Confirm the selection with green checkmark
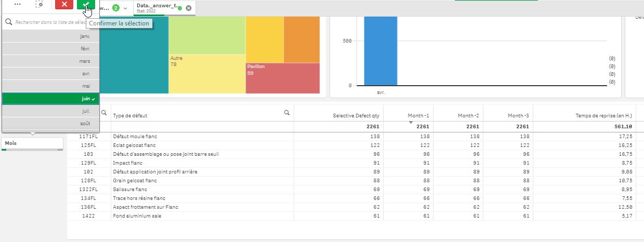The width and height of the screenshot is (644, 242). (86, 4)
